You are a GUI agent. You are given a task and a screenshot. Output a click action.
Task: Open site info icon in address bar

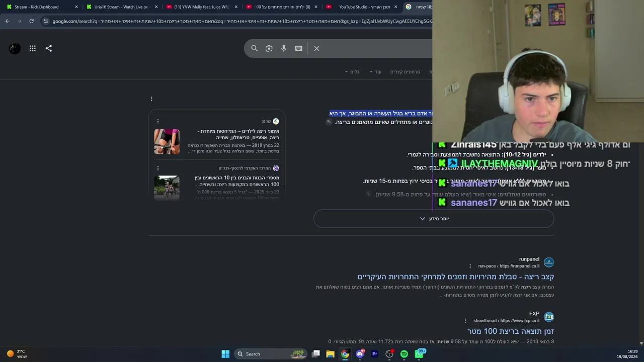[46, 21]
